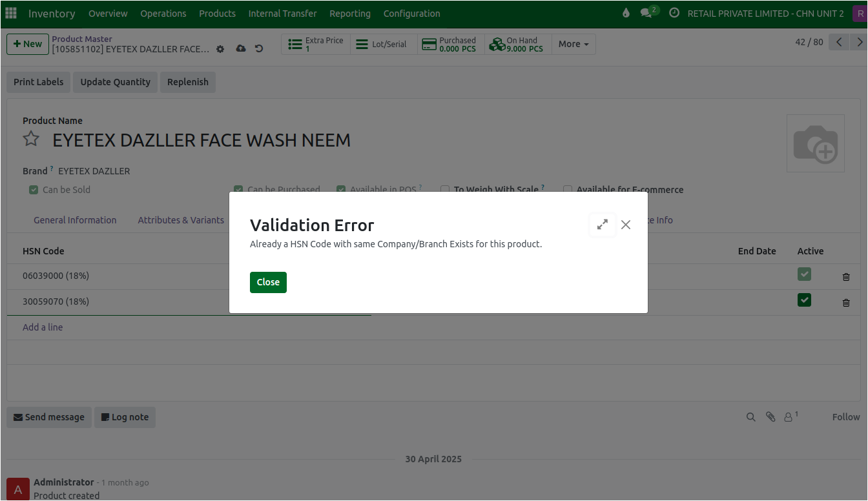This screenshot has width=868, height=501.
Task: Discard changes using the revert arrow icon
Action: [259, 48]
